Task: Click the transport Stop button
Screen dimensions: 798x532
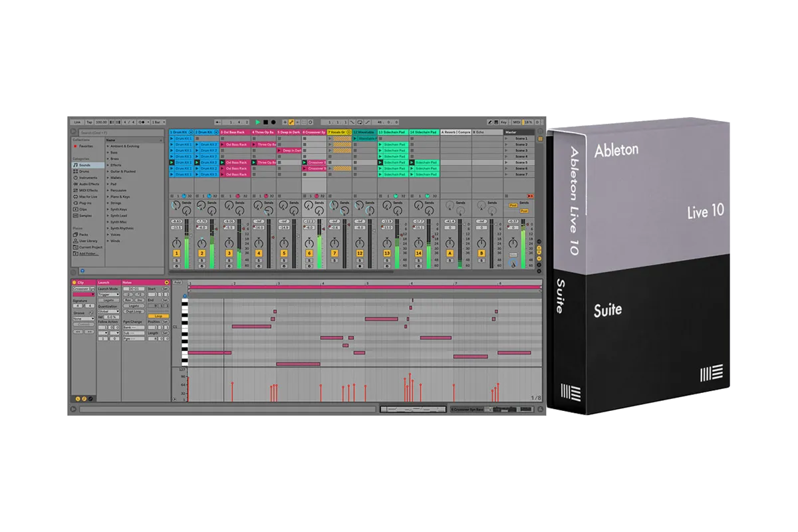Action: (x=265, y=122)
